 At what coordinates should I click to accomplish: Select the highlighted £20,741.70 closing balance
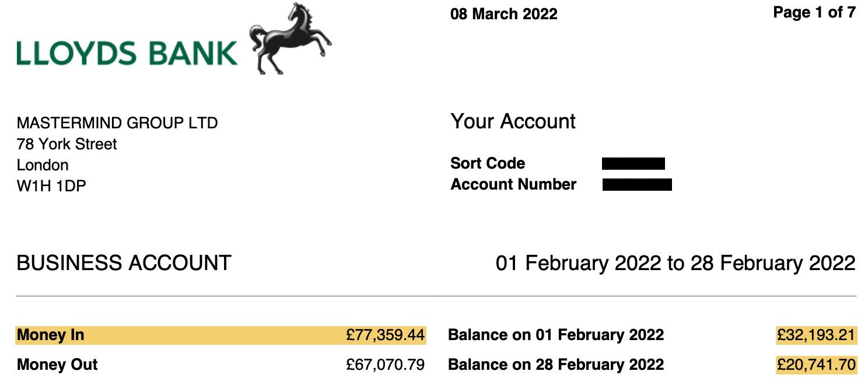point(815,365)
